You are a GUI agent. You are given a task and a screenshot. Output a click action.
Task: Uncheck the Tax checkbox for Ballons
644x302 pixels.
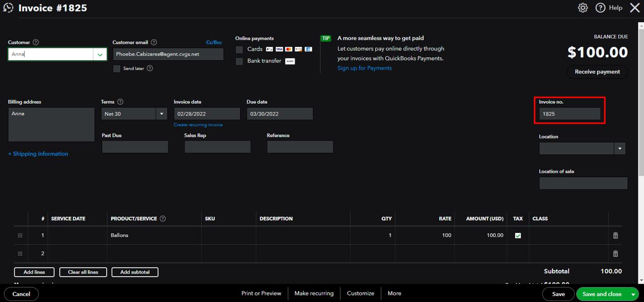tap(518, 236)
